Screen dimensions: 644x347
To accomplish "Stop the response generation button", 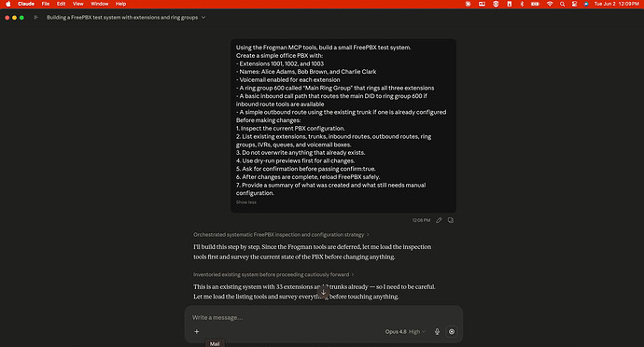I will [452, 331].
